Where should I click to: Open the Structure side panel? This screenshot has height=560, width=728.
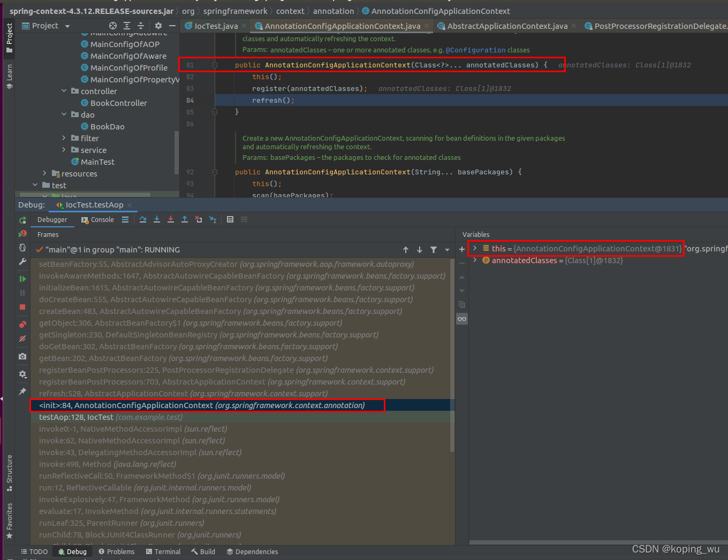click(x=9, y=473)
